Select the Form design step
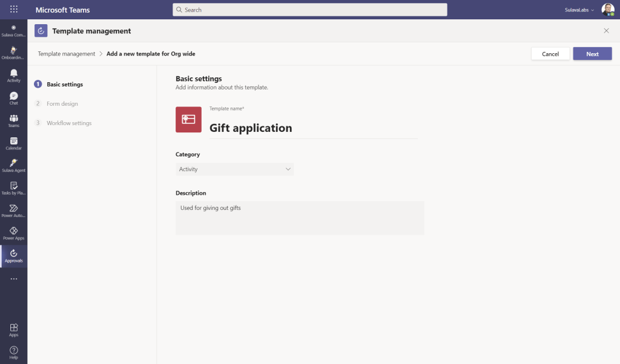 point(62,104)
